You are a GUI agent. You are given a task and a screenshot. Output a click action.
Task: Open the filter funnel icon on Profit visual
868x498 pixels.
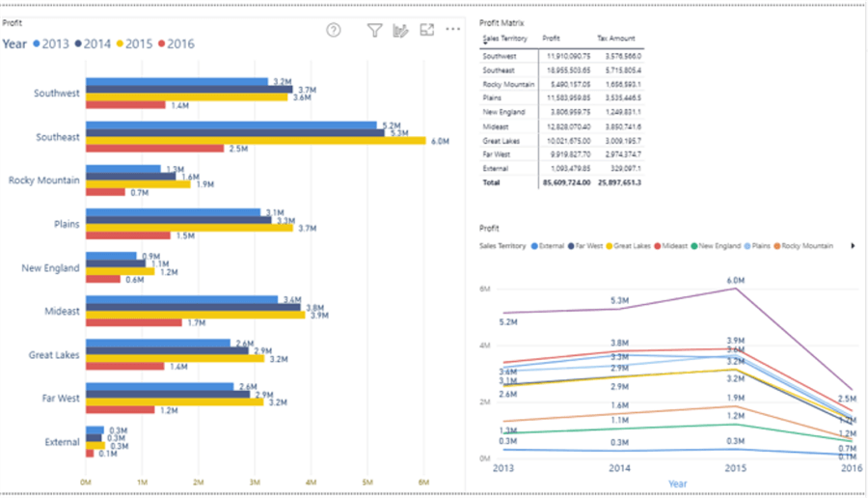tap(375, 30)
